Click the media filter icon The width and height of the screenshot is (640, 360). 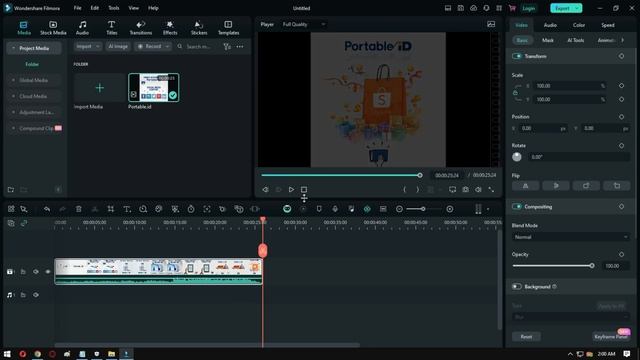227,47
